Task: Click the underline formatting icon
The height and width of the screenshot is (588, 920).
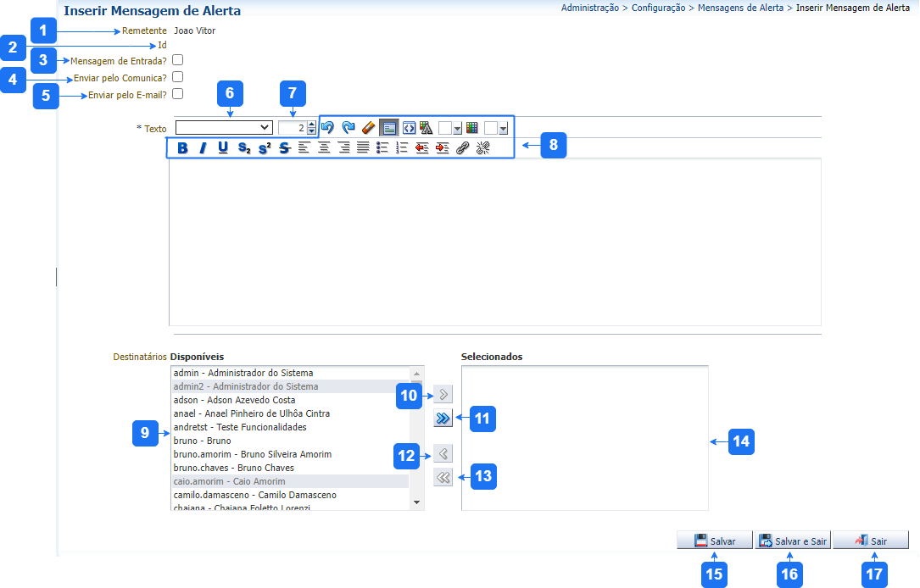Action: coord(223,148)
